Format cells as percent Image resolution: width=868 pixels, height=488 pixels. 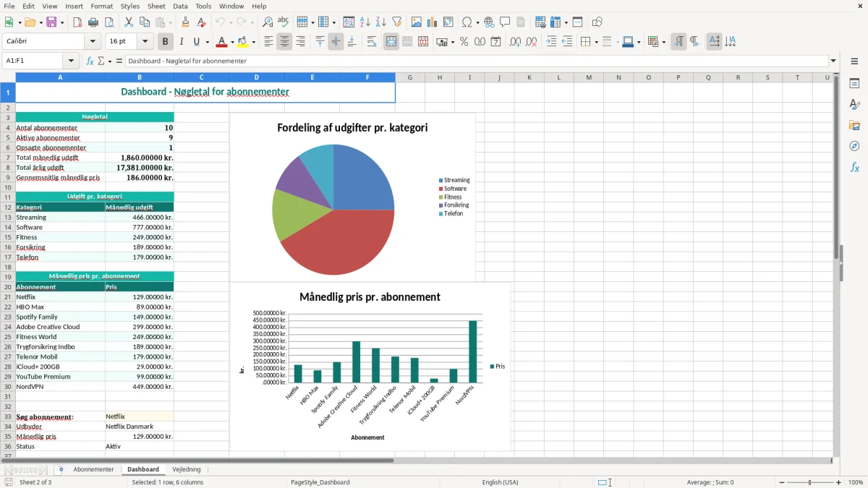tap(464, 42)
